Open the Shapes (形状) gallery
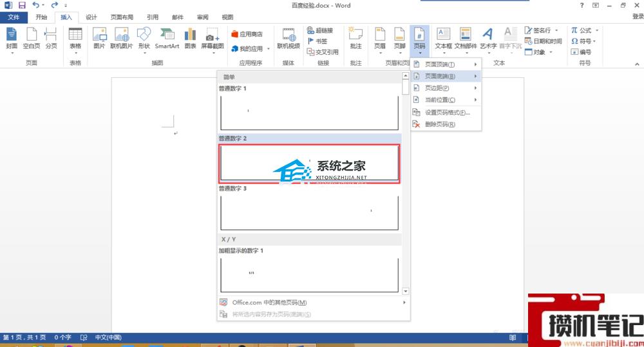 pos(144,41)
